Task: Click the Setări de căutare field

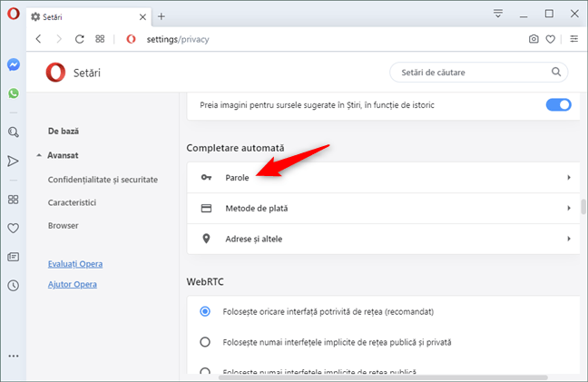Action: pyautogui.click(x=478, y=72)
